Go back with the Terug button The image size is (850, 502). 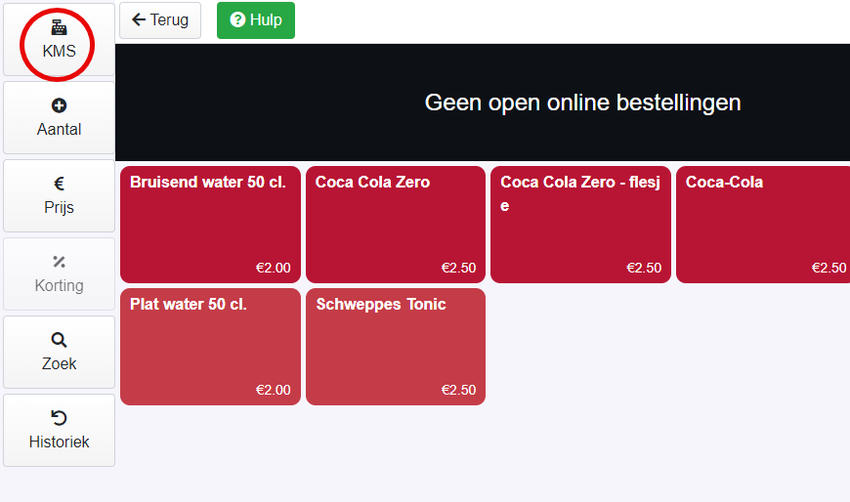[x=160, y=20]
